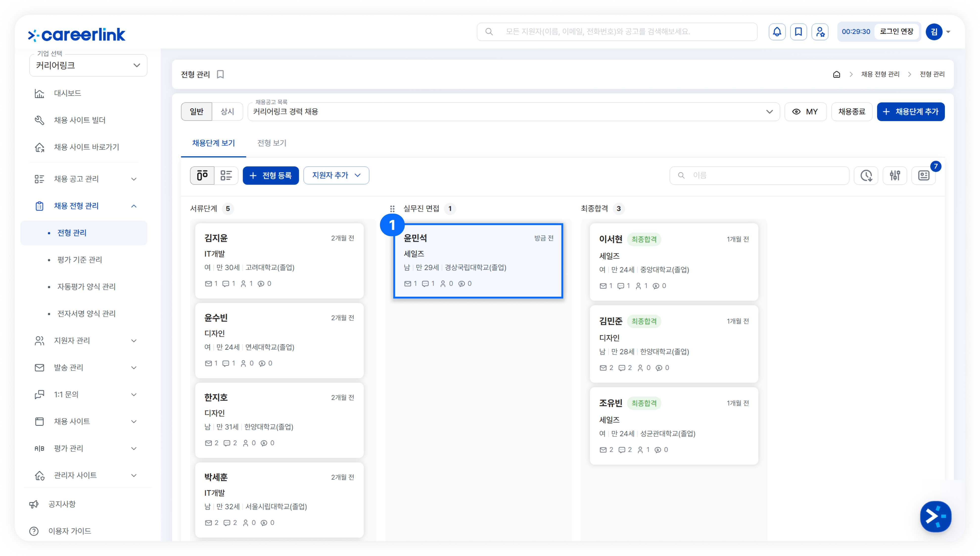The width and height of the screenshot is (980, 556).
Task: Click the comment count icon on 윤수빈 card
Action: point(226,363)
